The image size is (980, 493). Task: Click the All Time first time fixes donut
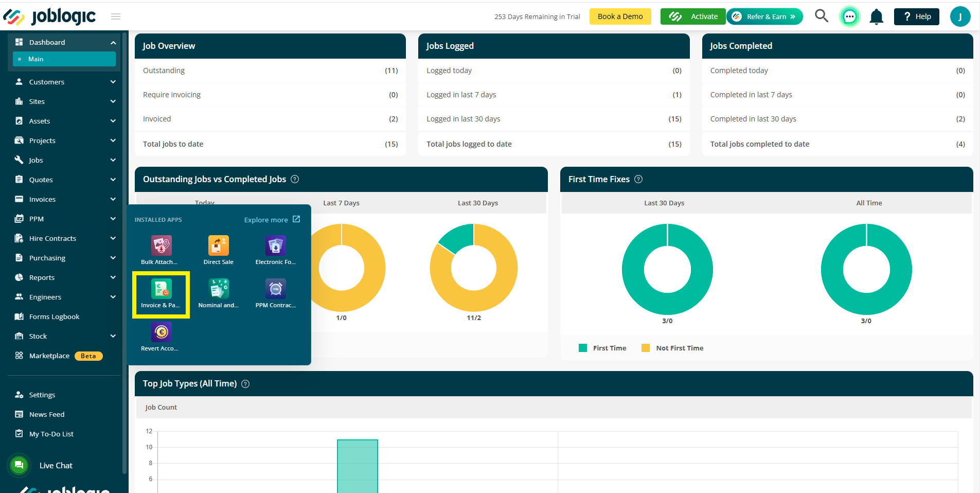click(866, 269)
